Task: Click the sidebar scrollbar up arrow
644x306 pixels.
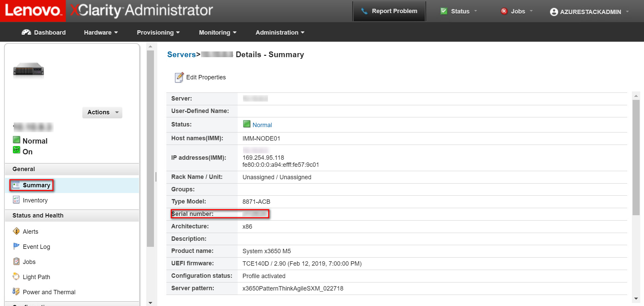Action: tap(150, 47)
